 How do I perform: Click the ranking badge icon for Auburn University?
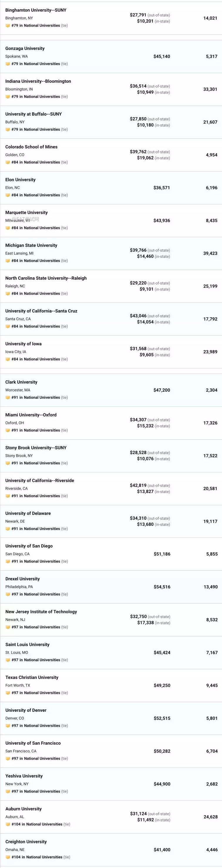8,824
